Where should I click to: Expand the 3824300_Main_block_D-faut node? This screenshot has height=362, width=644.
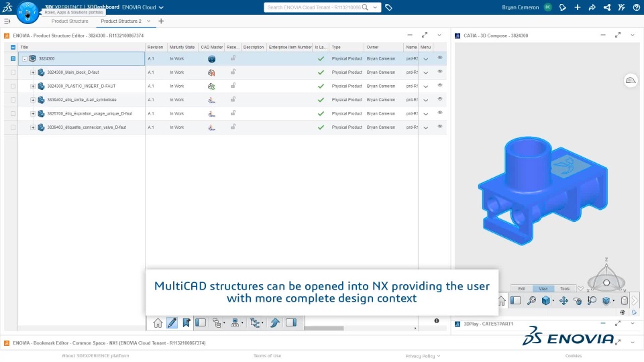33,72
